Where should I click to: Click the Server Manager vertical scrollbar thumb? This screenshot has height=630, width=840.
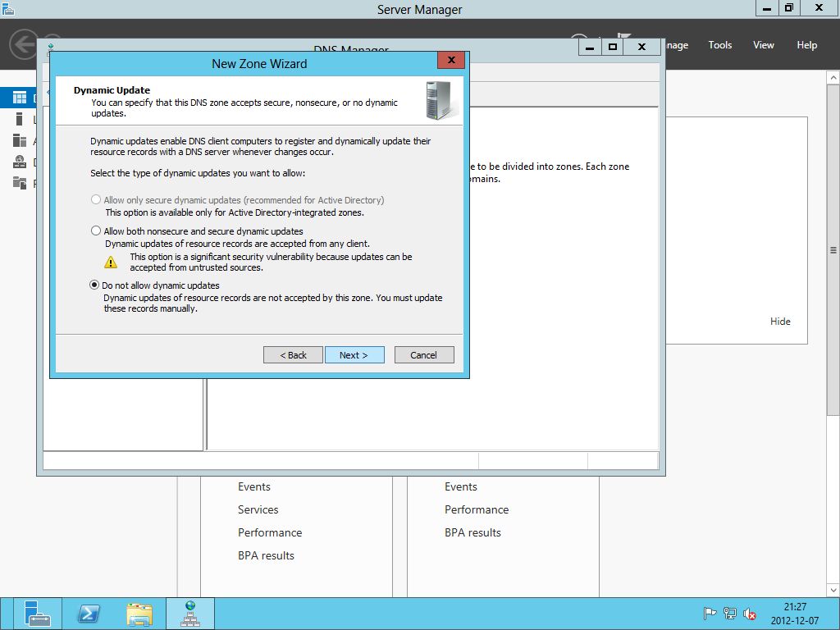click(x=833, y=249)
